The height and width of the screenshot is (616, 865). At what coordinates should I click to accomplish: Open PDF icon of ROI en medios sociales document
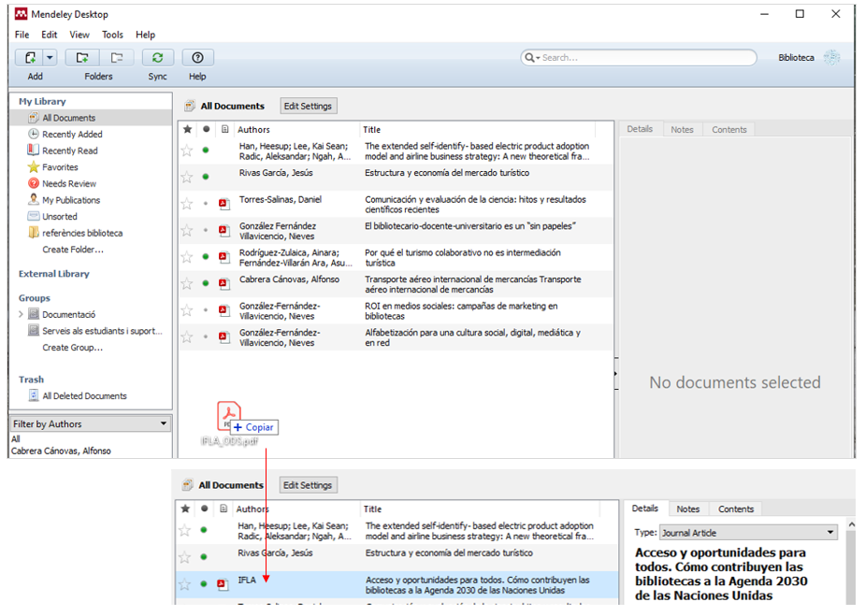pyautogui.click(x=224, y=310)
